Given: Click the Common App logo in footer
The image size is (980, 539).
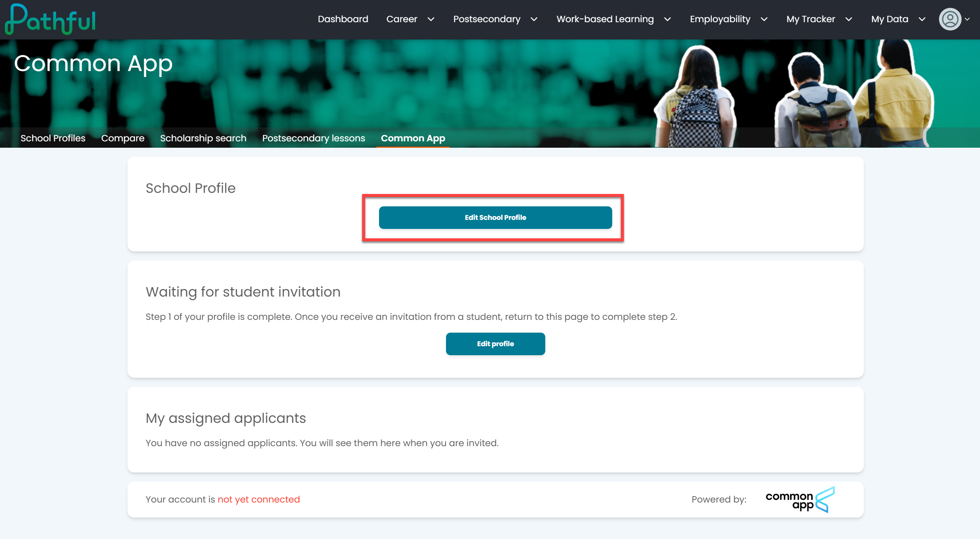Looking at the screenshot, I should [799, 500].
